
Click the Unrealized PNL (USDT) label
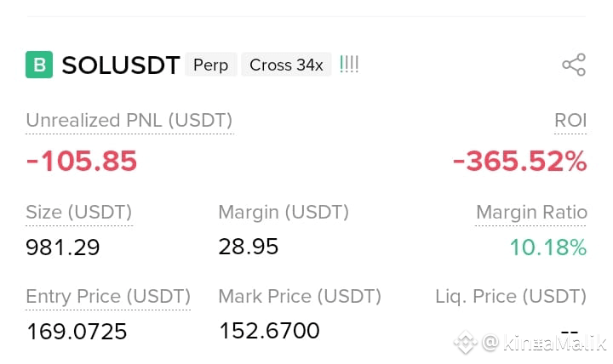(x=129, y=120)
